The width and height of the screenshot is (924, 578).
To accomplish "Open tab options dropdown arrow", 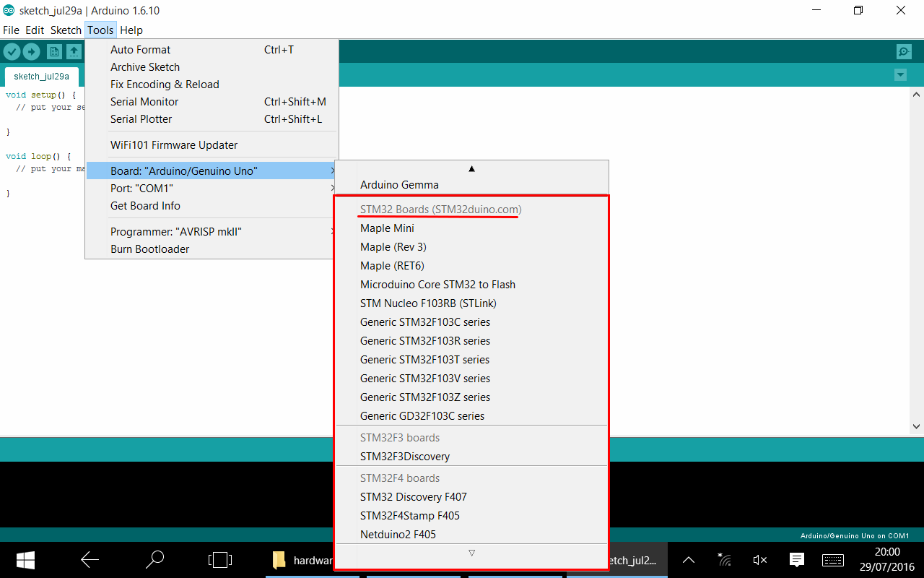I will [x=900, y=75].
